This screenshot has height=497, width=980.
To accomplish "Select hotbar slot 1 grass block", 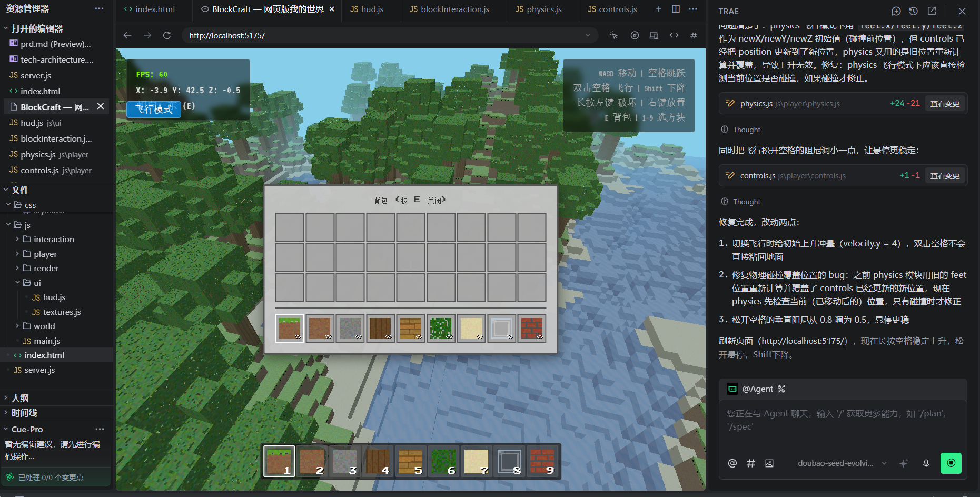I will point(279,461).
